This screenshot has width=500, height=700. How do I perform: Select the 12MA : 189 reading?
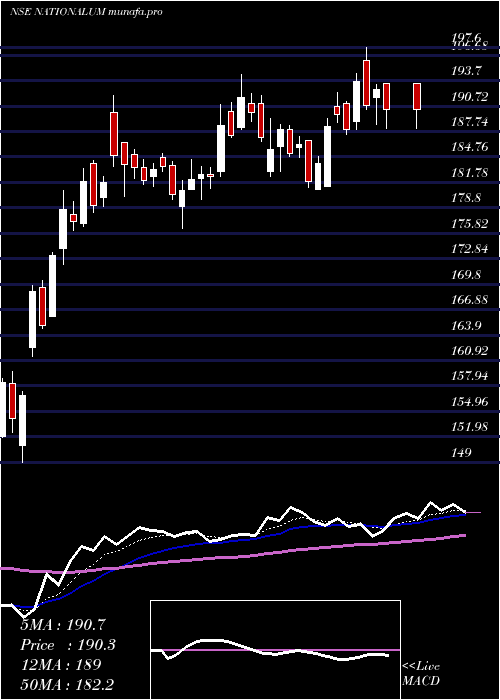(x=61, y=664)
